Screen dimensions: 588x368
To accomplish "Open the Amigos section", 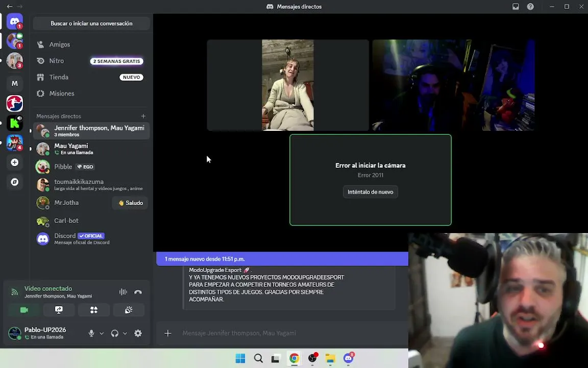I will point(91,44).
